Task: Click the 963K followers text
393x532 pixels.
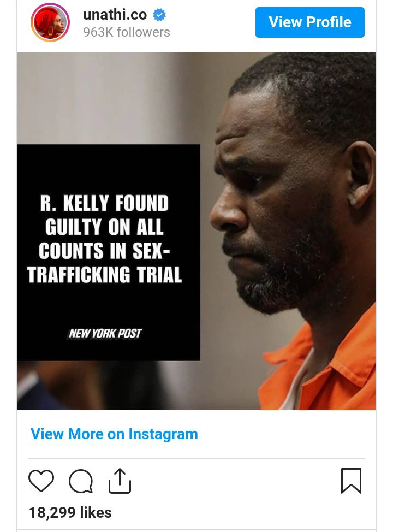Action: tap(127, 32)
